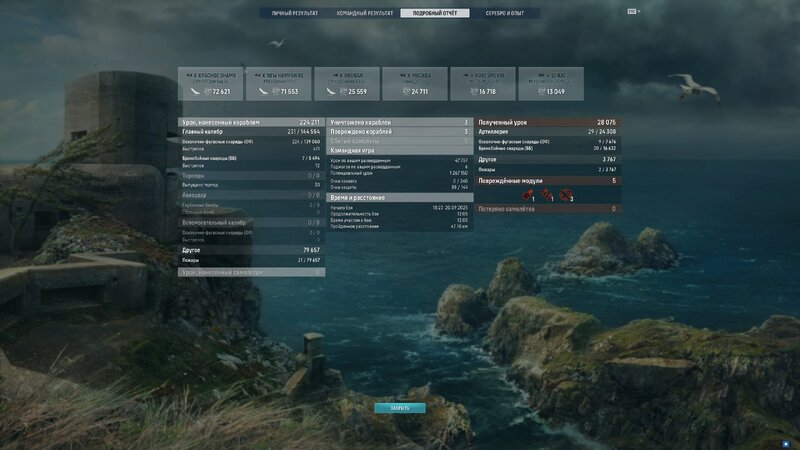Click the Другое row showing 3 767
Image resolution: width=800 pixels, height=450 pixels.
[x=547, y=160]
